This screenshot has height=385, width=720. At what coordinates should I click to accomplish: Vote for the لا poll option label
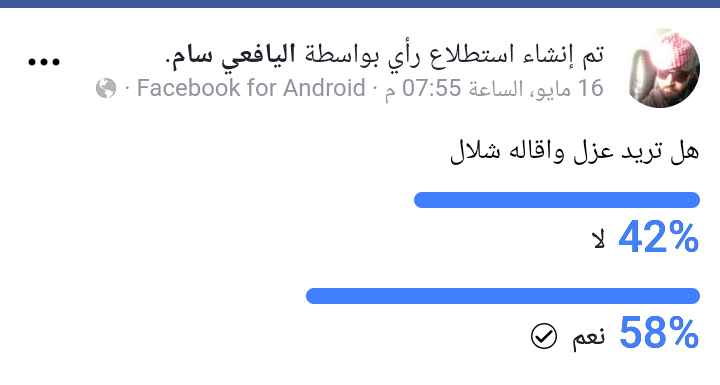[x=599, y=239]
